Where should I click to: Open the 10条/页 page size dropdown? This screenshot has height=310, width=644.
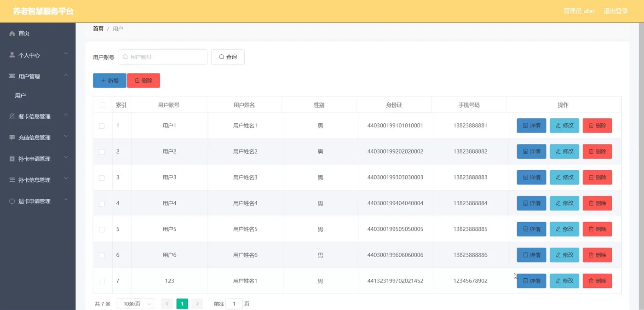tap(135, 304)
